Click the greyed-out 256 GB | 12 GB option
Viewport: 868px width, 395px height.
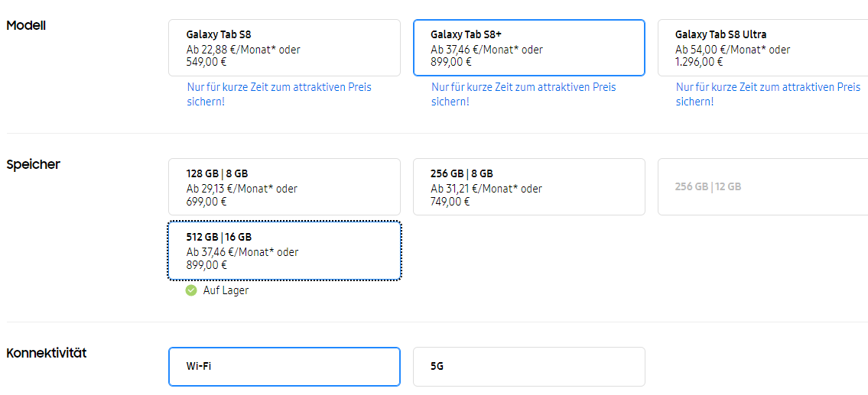point(762,187)
